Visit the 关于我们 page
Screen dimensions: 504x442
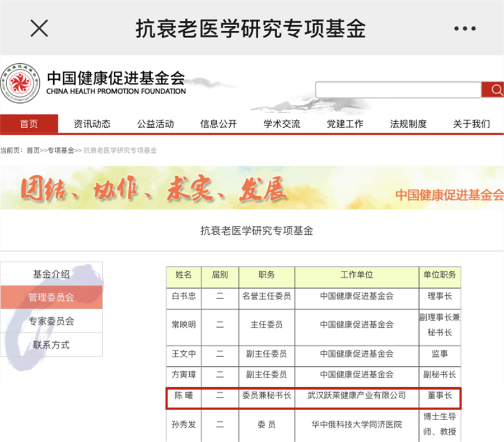tap(472, 124)
